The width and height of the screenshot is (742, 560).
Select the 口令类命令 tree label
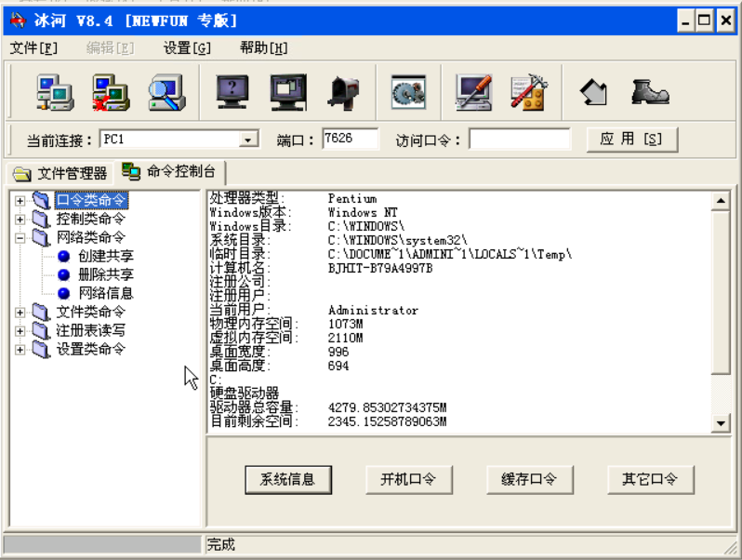(91, 200)
